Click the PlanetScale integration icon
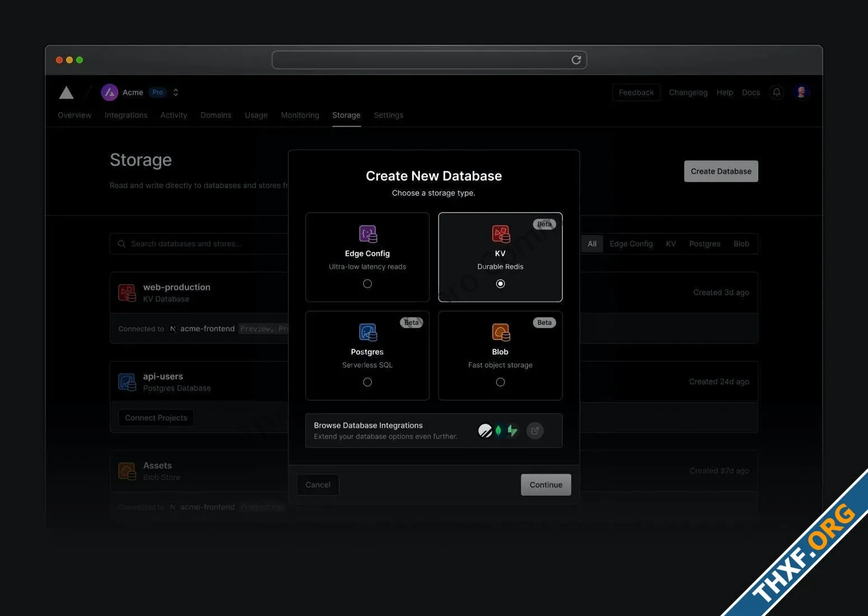 485,431
